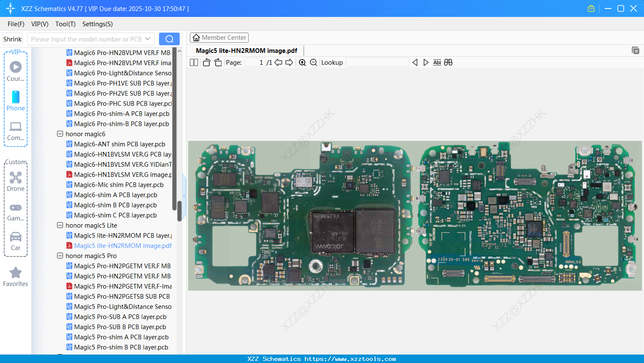The height and width of the screenshot is (363, 644).
Task: Open the Settings(S) menu
Action: tap(98, 24)
